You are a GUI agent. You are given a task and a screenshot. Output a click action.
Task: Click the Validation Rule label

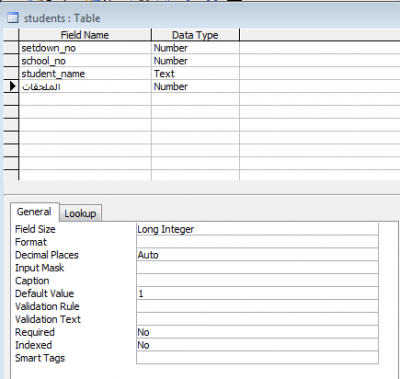[47, 306]
